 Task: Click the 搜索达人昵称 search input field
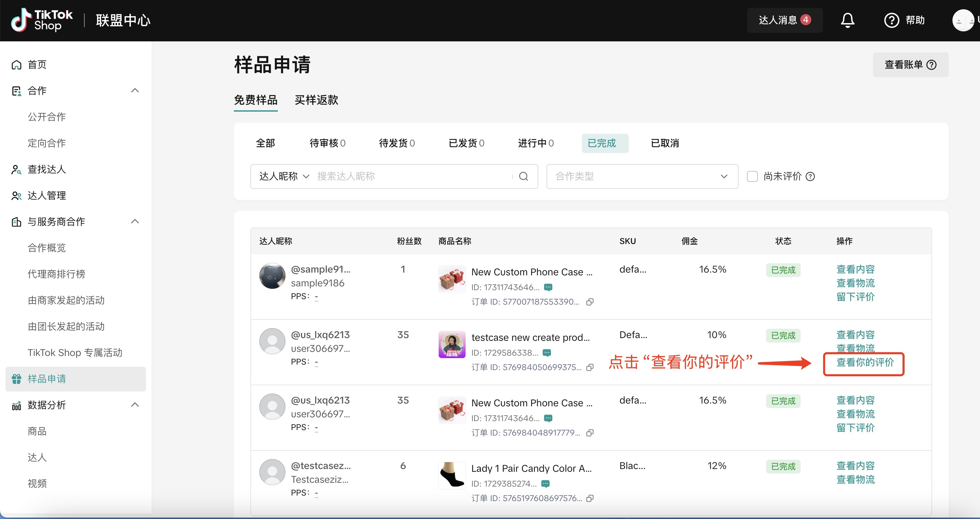[411, 176]
